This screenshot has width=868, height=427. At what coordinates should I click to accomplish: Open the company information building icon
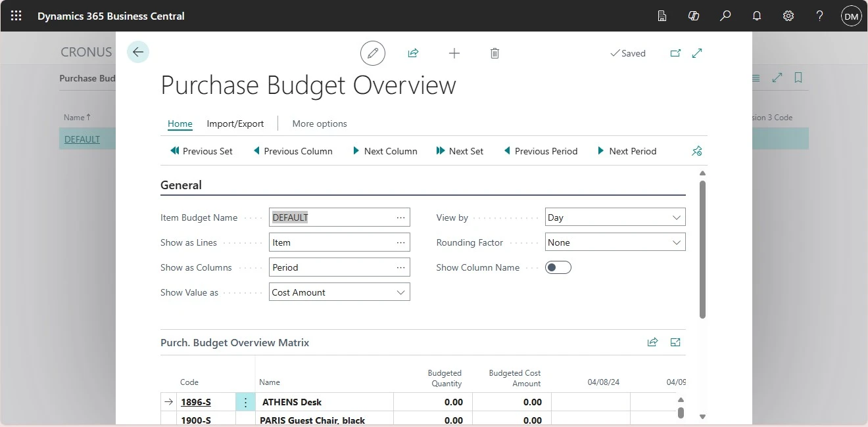662,16
